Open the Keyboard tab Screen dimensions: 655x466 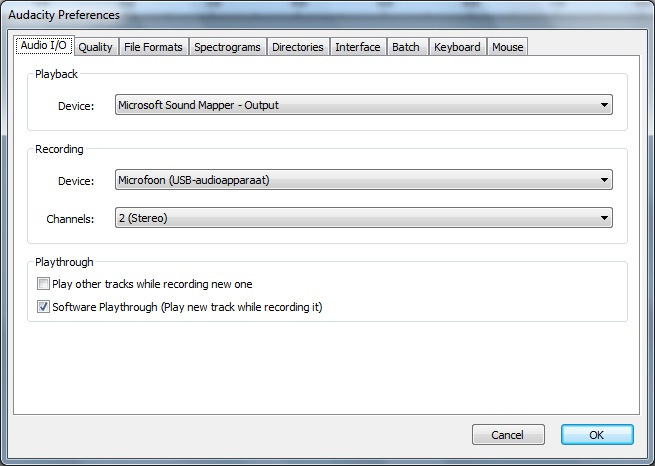457,47
